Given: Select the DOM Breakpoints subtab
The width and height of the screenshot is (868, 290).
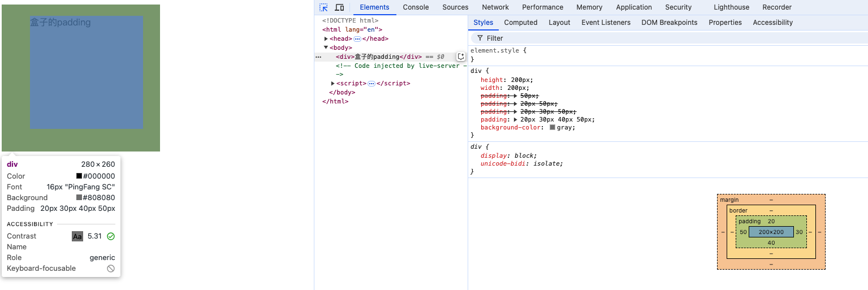Looking at the screenshot, I should tap(670, 23).
